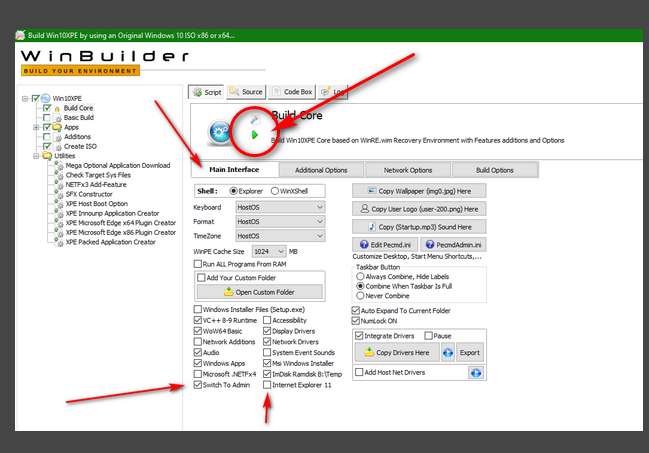Switch to the Build Options tab
649x453 pixels.
(x=495, y=170)
